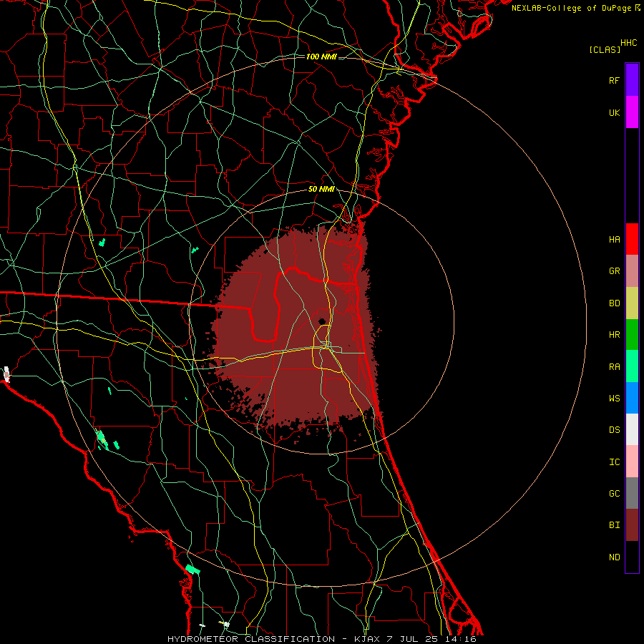Click the ND legend label

click(x=614, y=557)
